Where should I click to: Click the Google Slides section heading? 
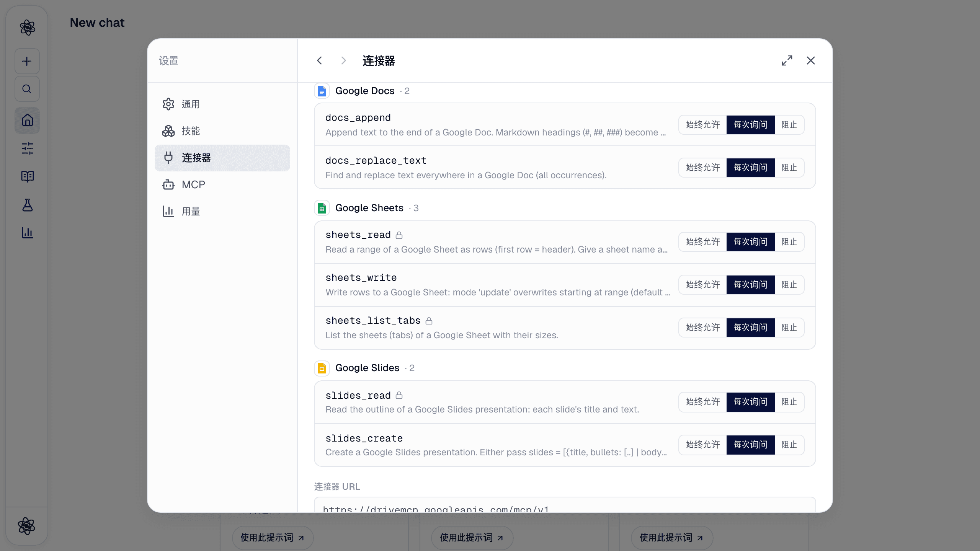(x=367, y=368)
